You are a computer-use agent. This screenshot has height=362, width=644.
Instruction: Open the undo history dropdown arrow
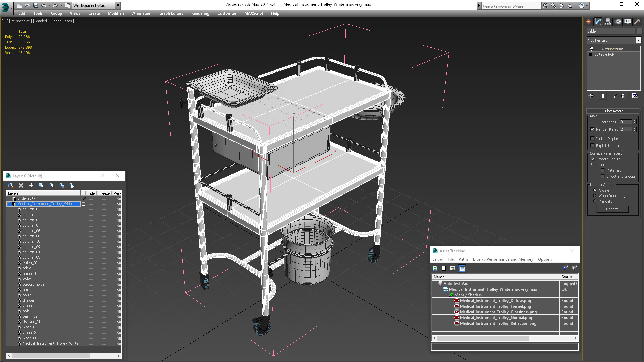[49, 5]
